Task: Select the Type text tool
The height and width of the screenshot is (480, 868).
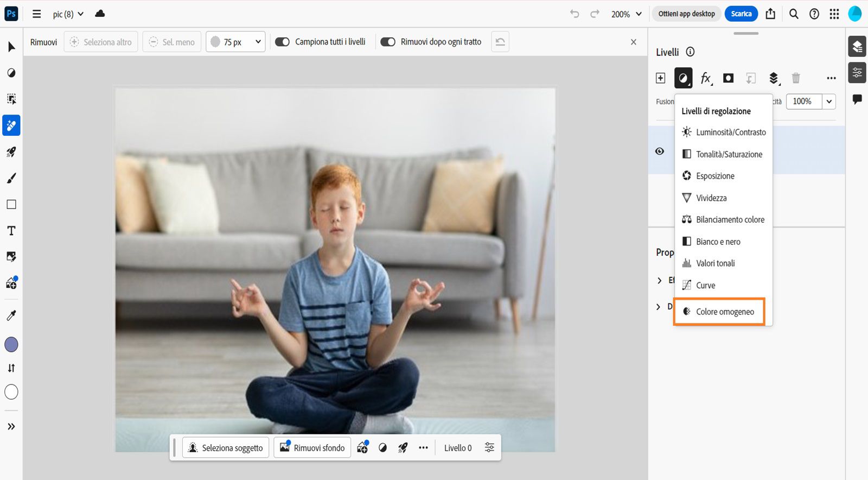Action: (x=11, y=231)
